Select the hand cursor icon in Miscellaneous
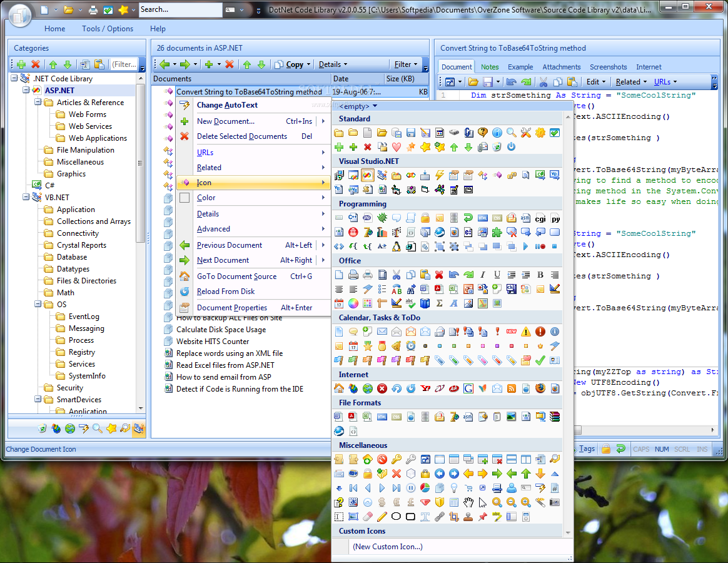The width and height of the screenshot is (728, 563). [x=468, y=502]
